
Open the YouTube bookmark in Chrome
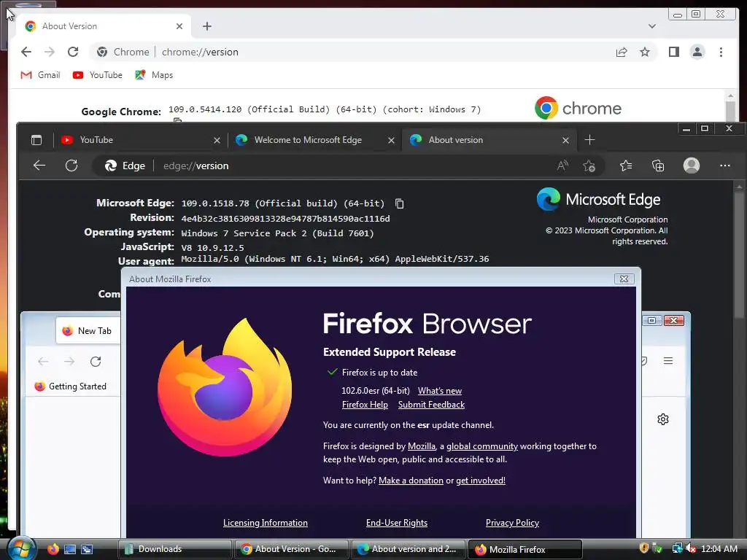coord(98,75)
